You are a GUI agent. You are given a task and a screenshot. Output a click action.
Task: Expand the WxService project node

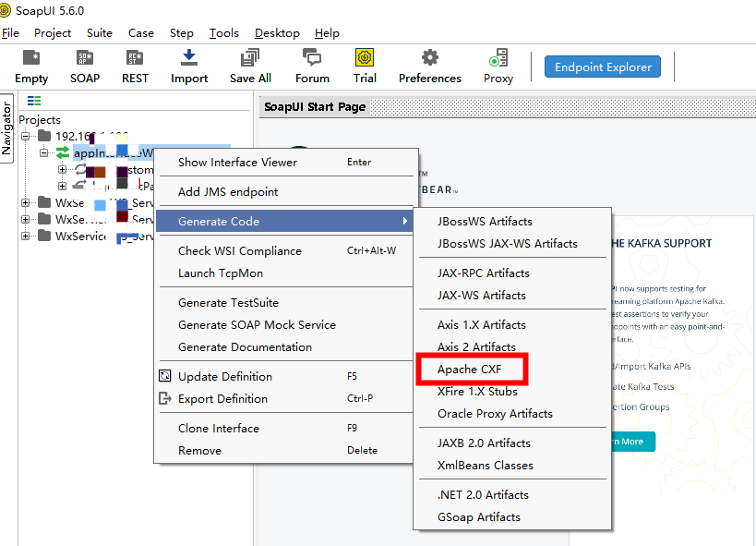tap(26, 236)
